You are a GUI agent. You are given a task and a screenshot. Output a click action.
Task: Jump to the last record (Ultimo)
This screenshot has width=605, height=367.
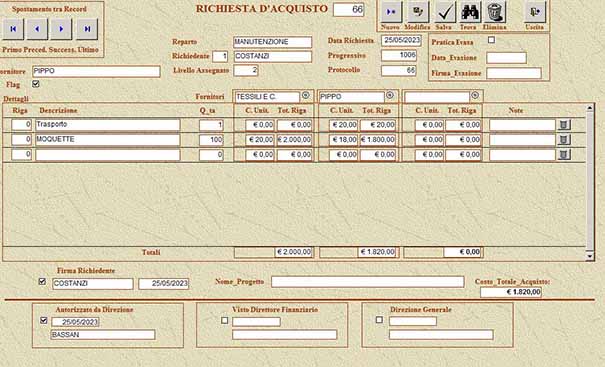coord(87,29)
